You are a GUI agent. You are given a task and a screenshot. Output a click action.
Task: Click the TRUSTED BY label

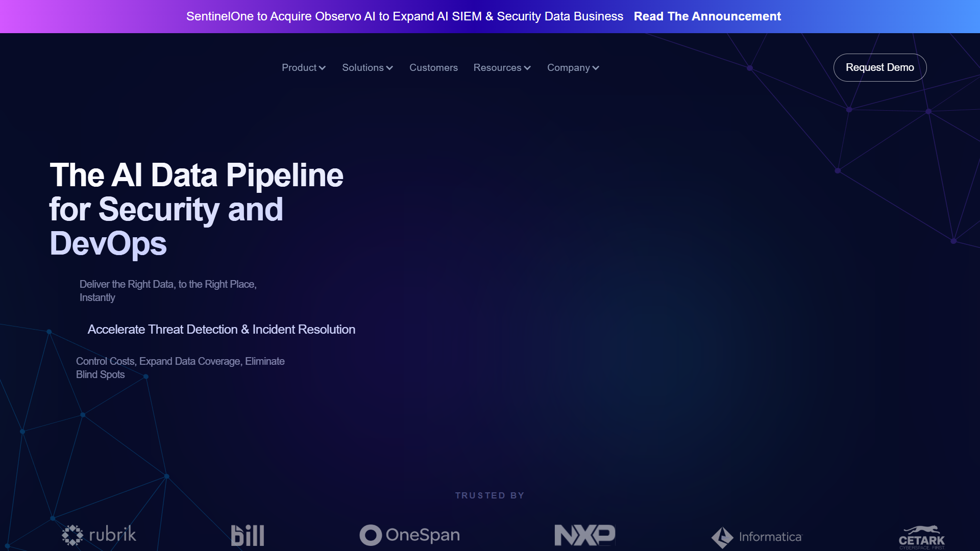[490, 495]
